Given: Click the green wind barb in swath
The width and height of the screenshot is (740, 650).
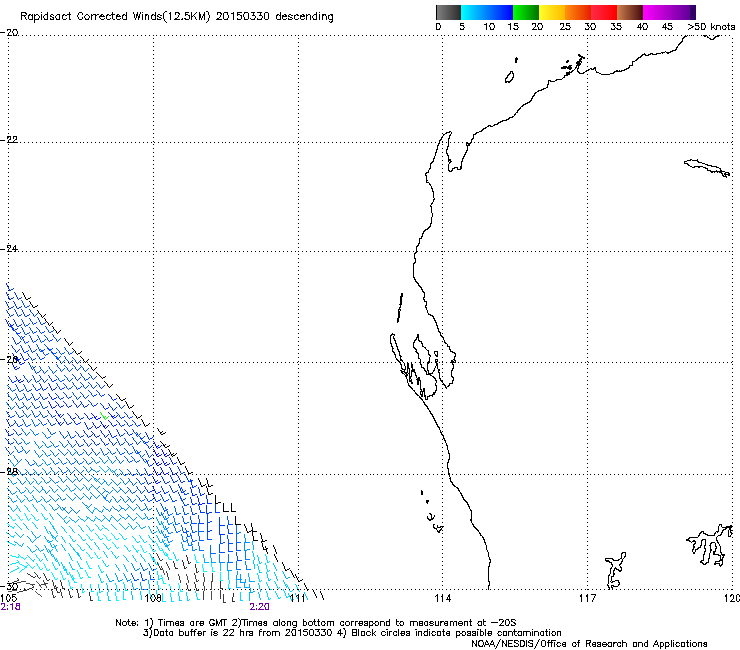Looking at the screenshot, I should [104, 416].
